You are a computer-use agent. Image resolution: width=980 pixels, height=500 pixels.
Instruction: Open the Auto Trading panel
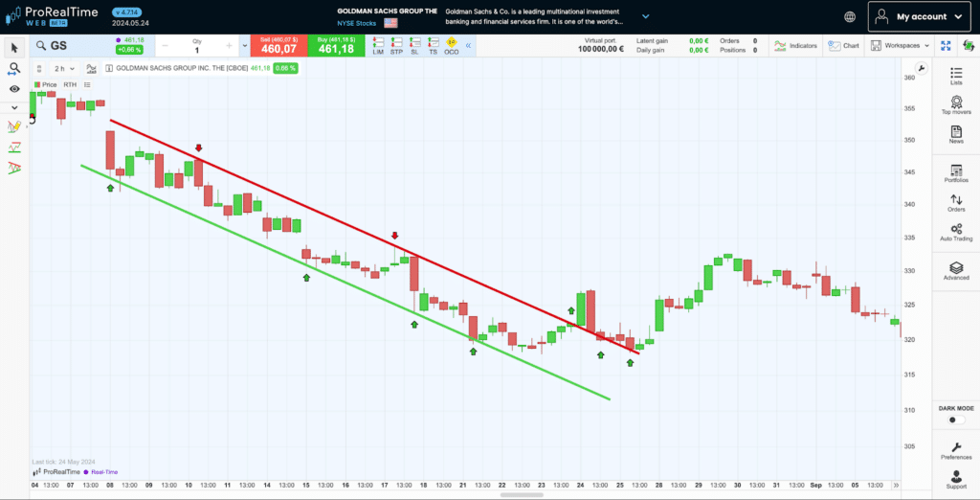click(x=956, y=232)
